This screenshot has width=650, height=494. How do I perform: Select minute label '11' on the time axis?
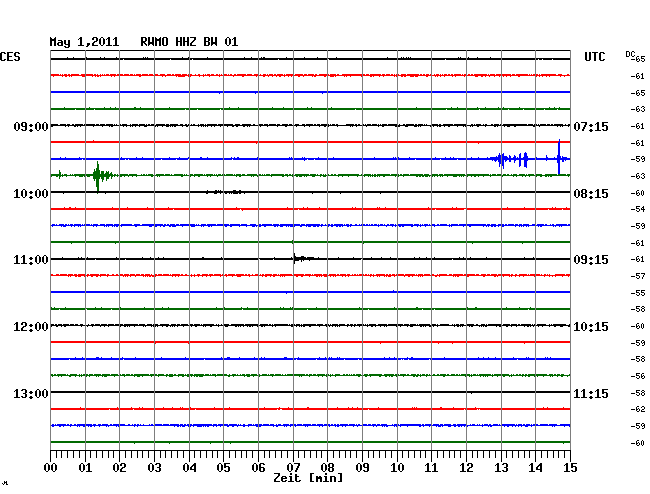coord(431,467)
